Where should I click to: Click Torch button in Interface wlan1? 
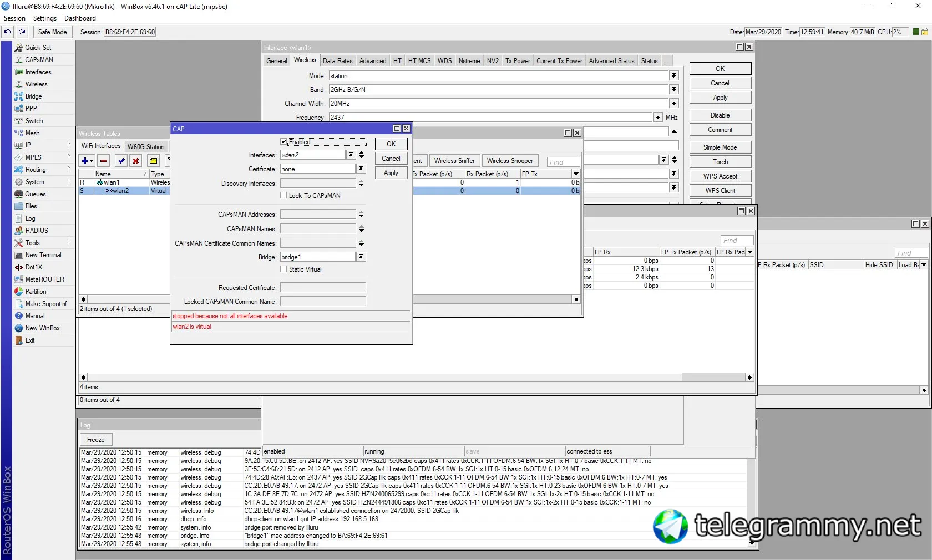click(x=720, y=162)
